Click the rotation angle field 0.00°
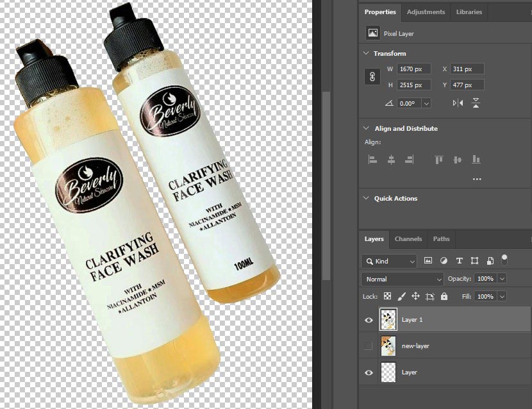The width and height of the screenshot is (532, 409). point(409,103)
